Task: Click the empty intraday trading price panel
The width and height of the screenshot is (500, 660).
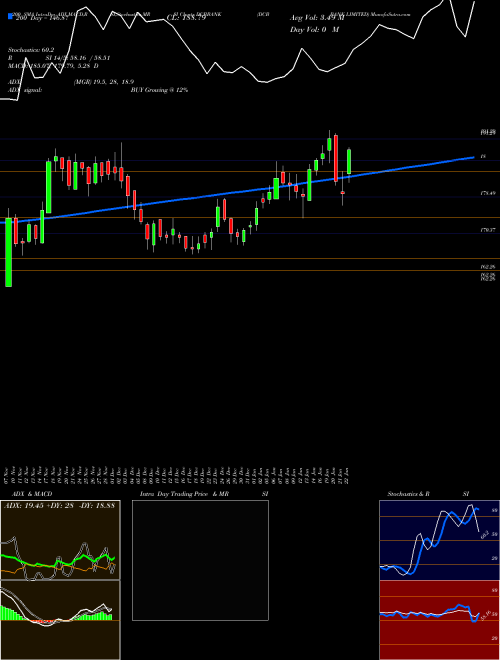Action: tap(200, 560)
